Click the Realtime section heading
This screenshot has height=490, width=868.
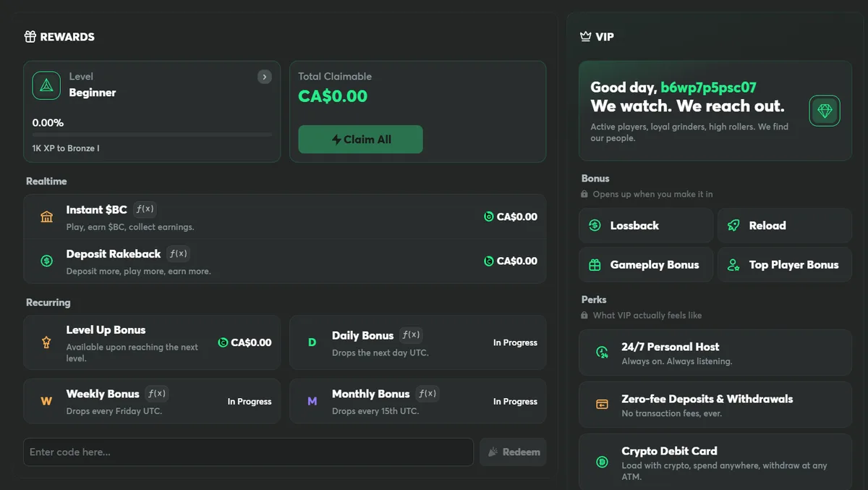[x=46, y=181]
